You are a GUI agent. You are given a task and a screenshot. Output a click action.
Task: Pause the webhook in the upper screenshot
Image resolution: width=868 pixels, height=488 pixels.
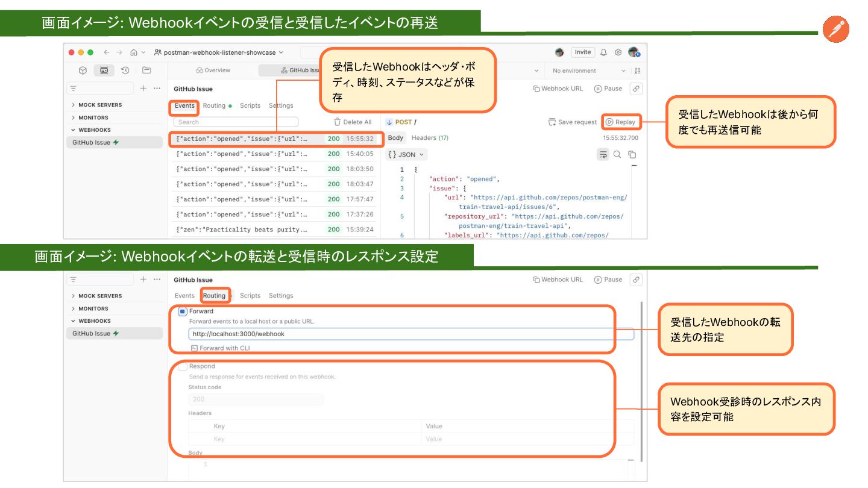(608, 89)
